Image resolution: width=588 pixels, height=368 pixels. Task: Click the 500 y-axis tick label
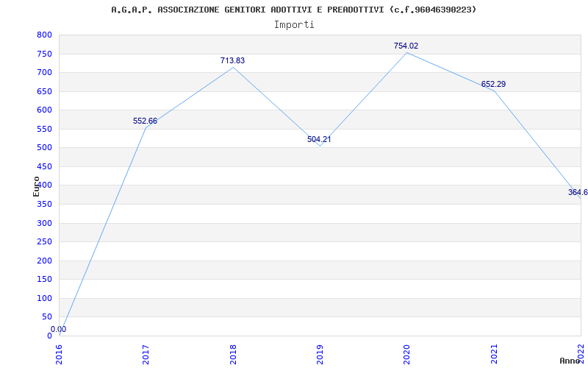tap(44, 148)
